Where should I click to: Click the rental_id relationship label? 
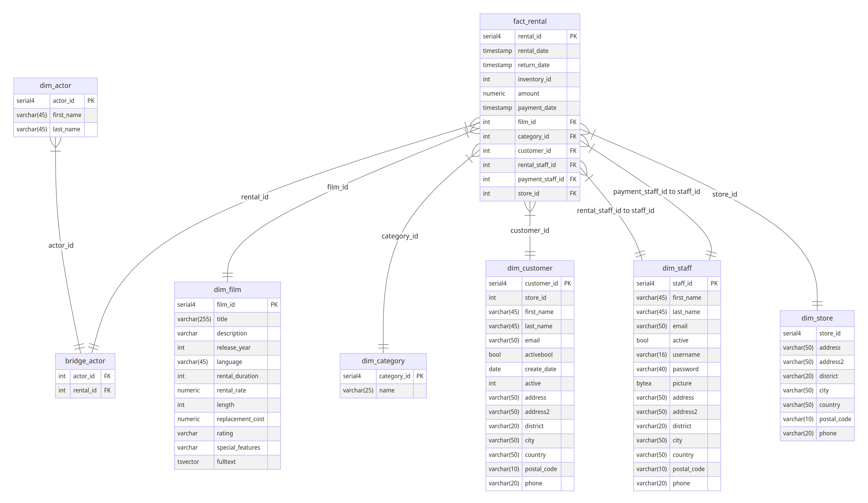255,197
